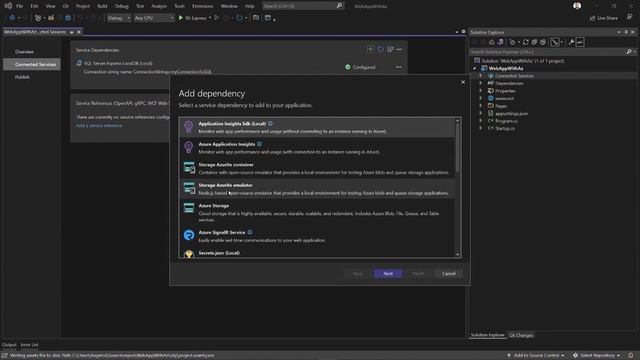This screenshot has width=640, height=360.
Task: Click dependency list scroll-down arrow
Action: click(458, 255)
